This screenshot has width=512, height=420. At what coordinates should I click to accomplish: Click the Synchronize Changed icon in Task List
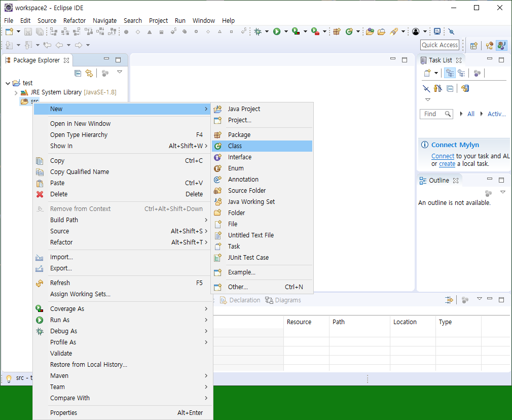[465, 88]
